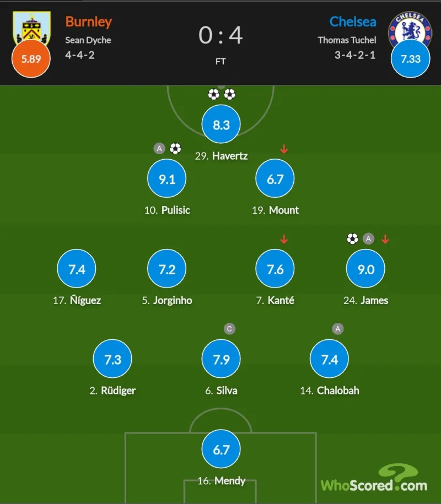441x504 pixels.
Task: Open the Chelsea team link
Action: click(x=353, y=22)
